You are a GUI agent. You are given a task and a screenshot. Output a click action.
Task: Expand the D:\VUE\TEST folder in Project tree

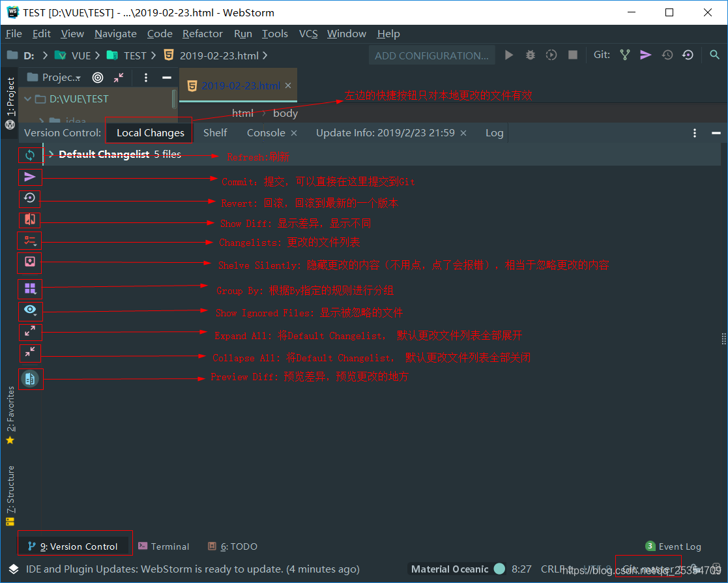click(28, 98)
